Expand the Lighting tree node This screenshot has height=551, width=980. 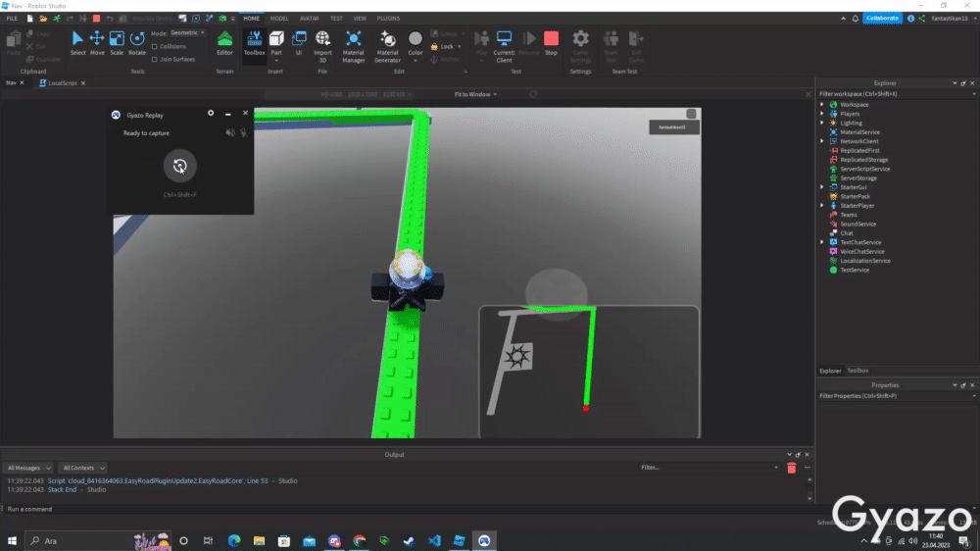(x=822, y=123)
